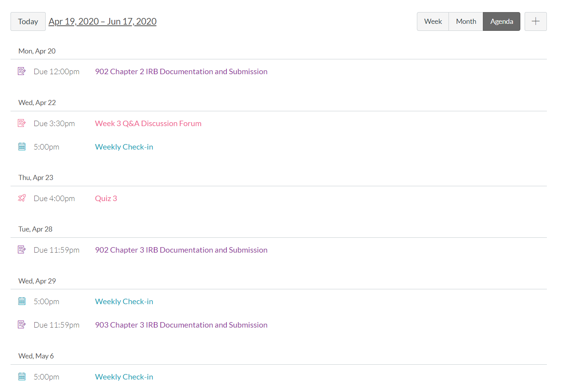Open 903 Chapter 3 IRB Documentation and Submission
Screen dimensions: 566x392
(x=181, y=325)
